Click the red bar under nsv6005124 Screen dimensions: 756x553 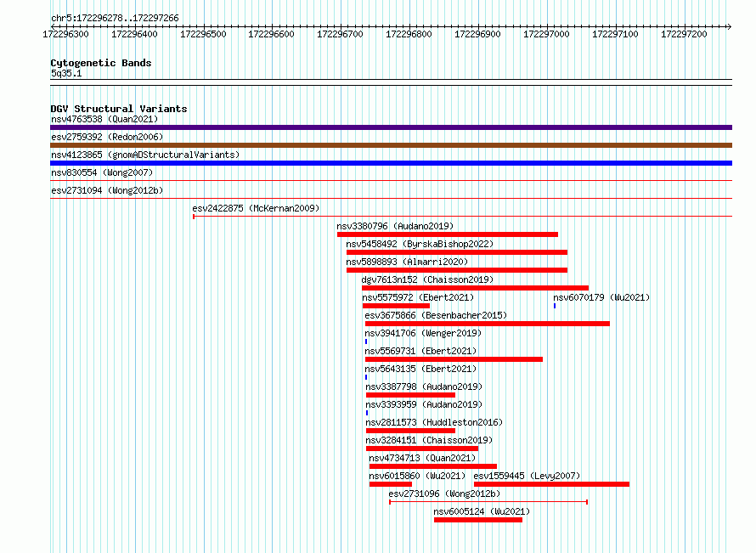(478, 520)
